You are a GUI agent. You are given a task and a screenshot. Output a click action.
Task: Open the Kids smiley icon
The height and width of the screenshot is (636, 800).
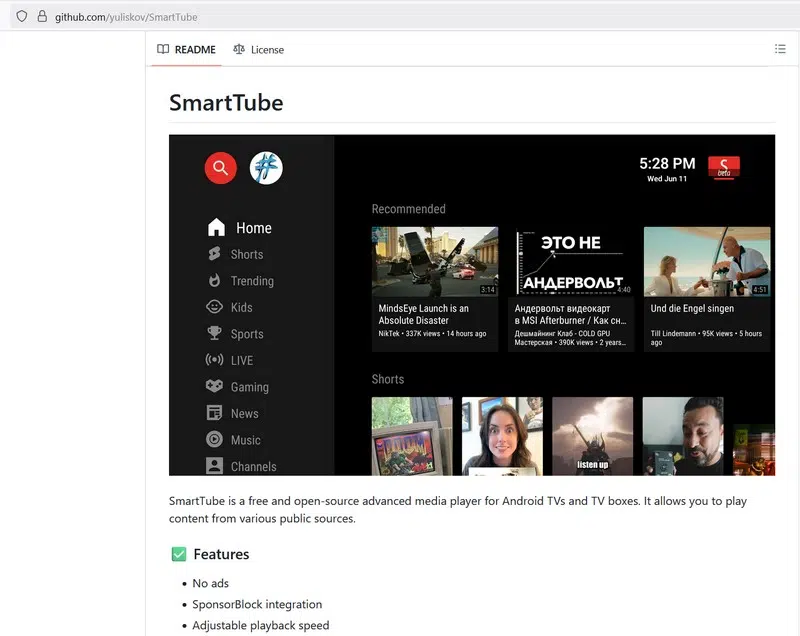tap(213, 307)
